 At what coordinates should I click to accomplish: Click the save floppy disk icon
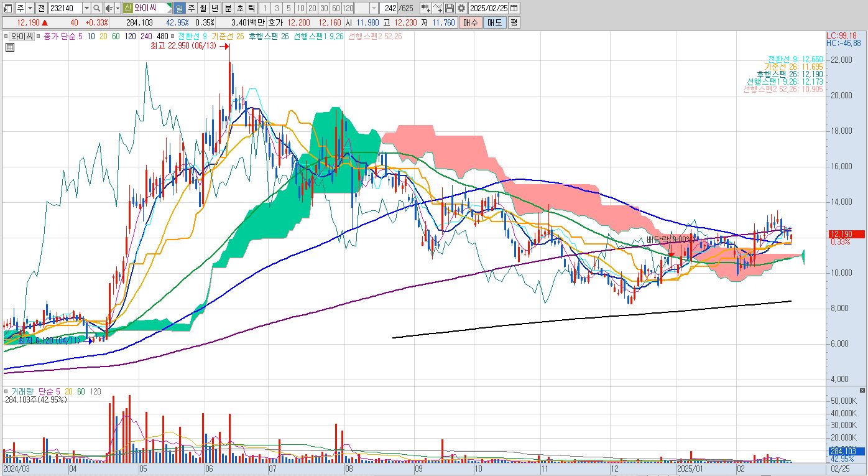(450, 8)
